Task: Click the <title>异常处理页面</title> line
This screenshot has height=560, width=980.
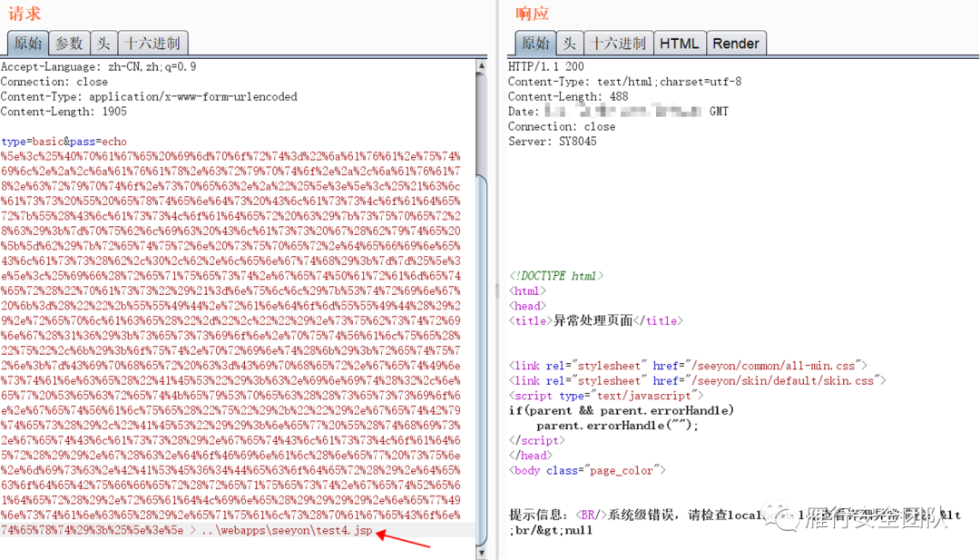Action: pyautogui.click(x=596, y=321)
